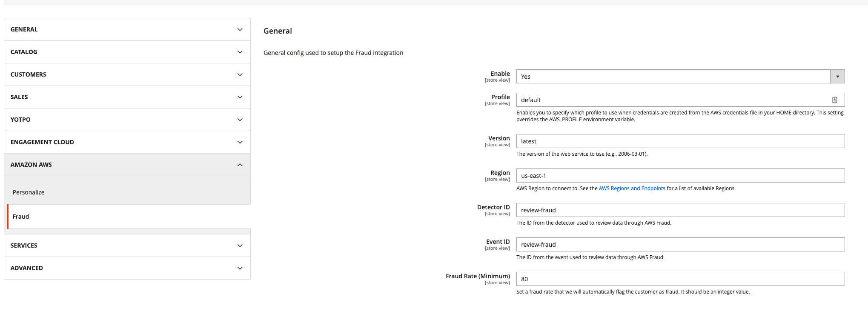
Task: Click the autofill icon in Profile field
Action: [834, 100]
